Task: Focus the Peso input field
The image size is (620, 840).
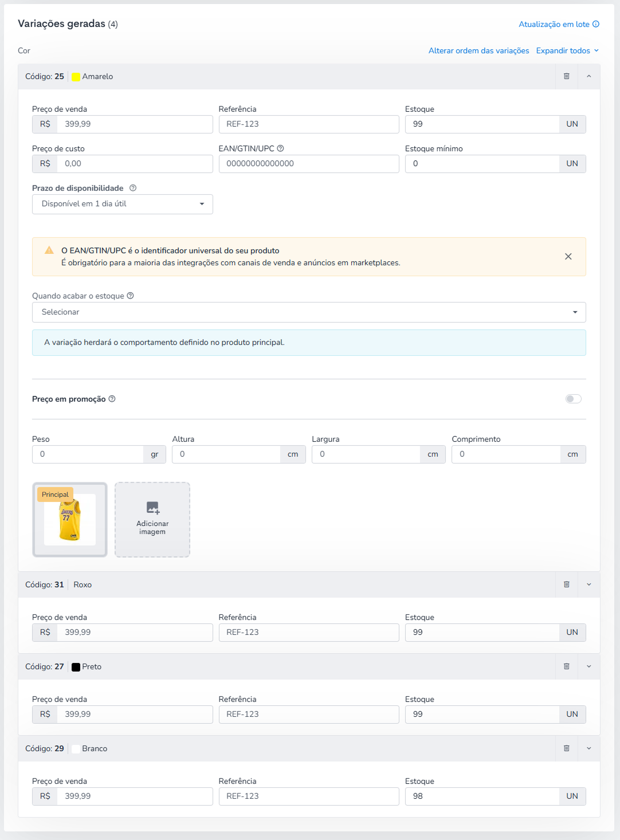Action: tap(88, 454)
